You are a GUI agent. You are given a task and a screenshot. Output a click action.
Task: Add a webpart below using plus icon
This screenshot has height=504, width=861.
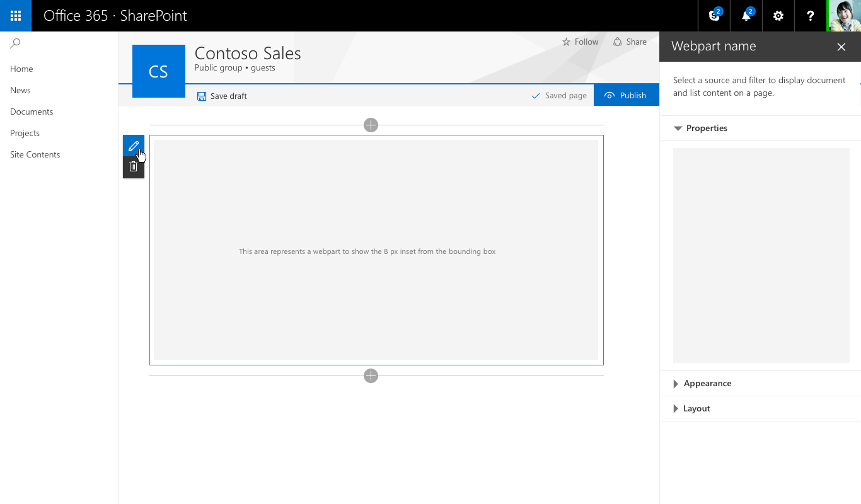[371, 375]
